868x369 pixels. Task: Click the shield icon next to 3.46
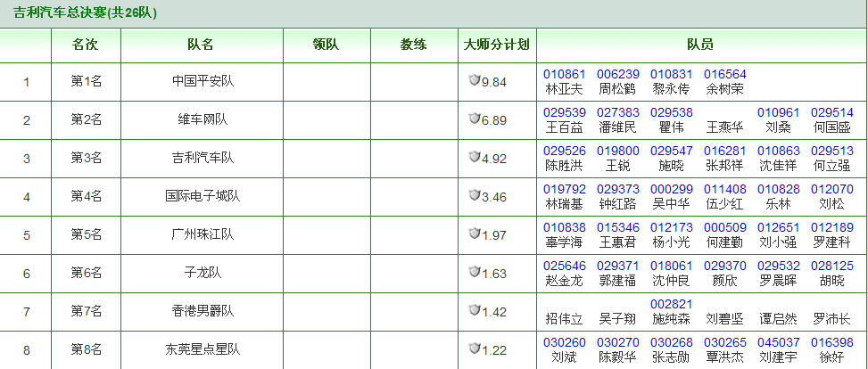pyautogui.click(x=475, y=195)
